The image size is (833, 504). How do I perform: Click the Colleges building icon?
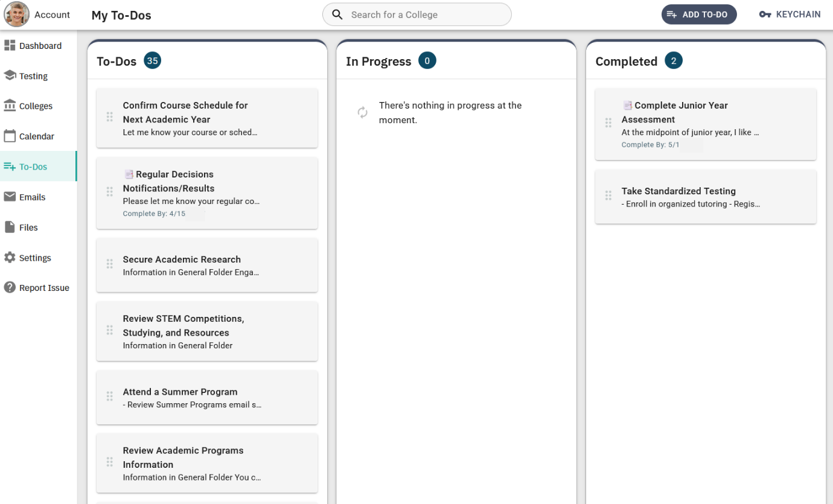tap(10, 106)
